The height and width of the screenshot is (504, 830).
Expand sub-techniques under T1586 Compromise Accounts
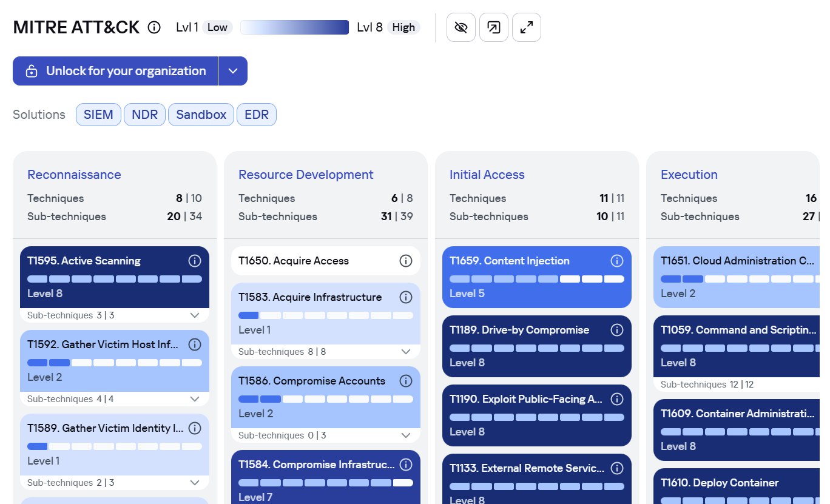point(406,435)
